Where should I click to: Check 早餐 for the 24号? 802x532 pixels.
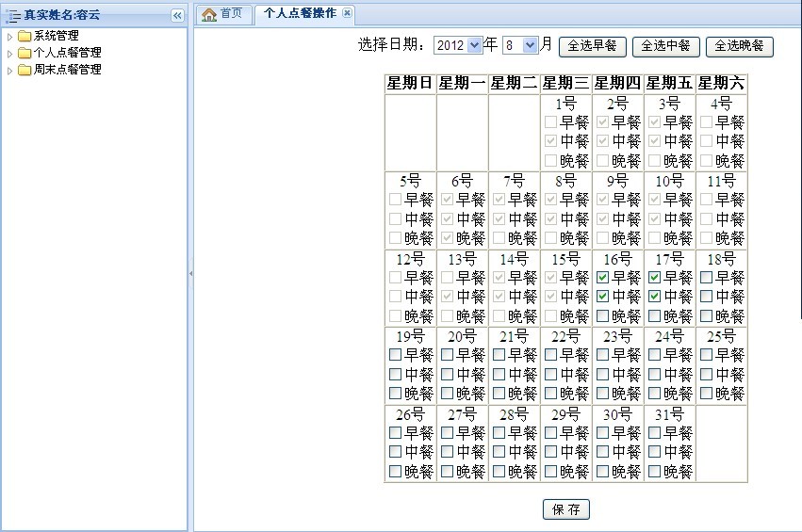click(x=654, y=355)
